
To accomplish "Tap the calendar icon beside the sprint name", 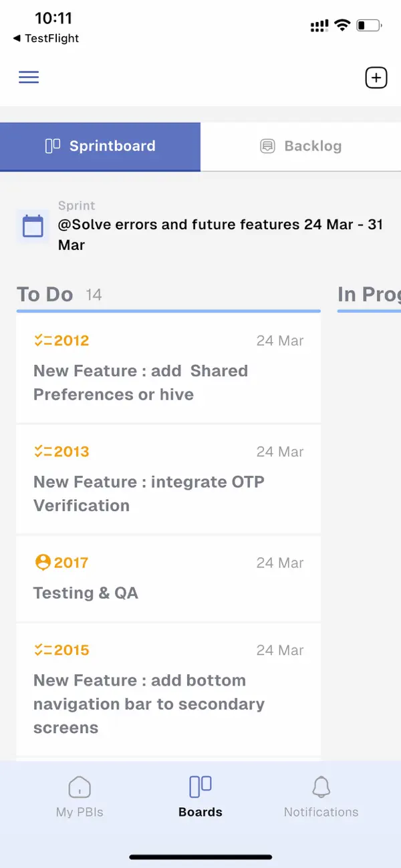I will pyautogui.click(x=32, y=226).
